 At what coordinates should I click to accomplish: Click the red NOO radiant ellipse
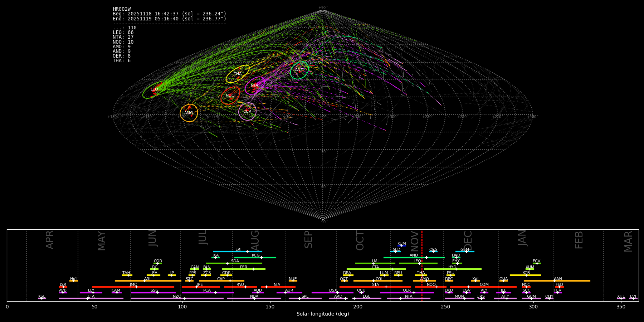230,96
